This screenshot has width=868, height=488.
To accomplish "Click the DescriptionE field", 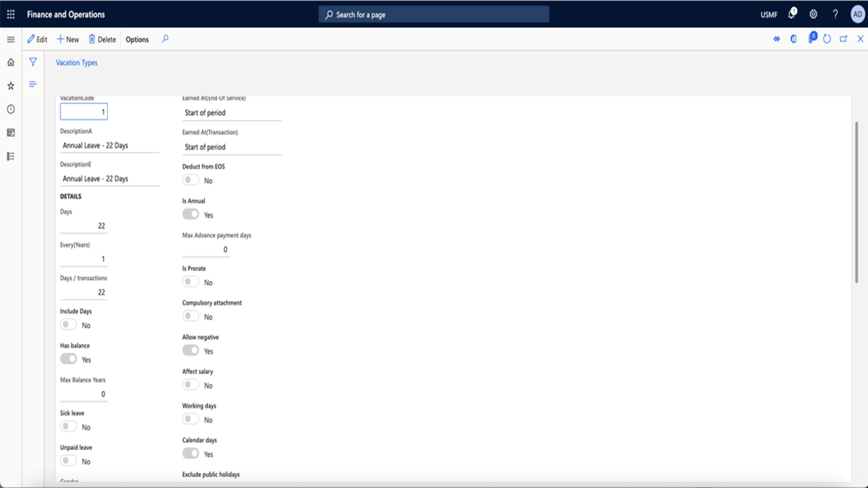I will click(110, 179).
